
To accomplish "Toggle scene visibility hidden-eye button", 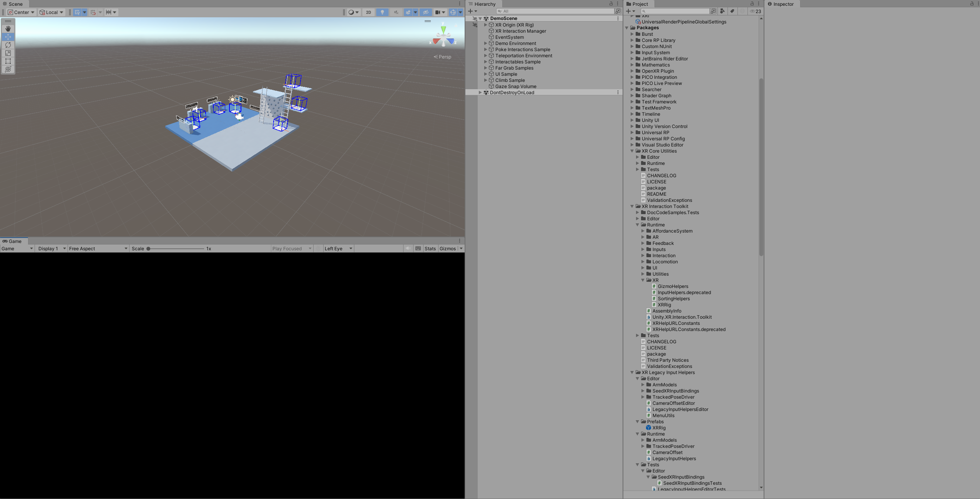I will [x=425, y=12].
